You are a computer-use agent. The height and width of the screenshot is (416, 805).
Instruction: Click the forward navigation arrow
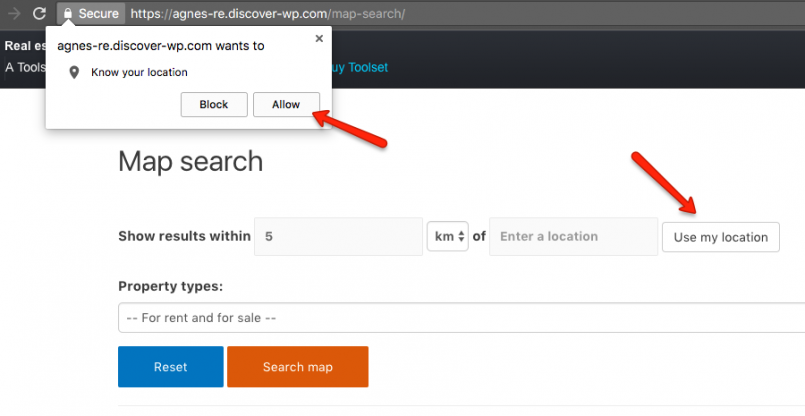click(14, 14)
